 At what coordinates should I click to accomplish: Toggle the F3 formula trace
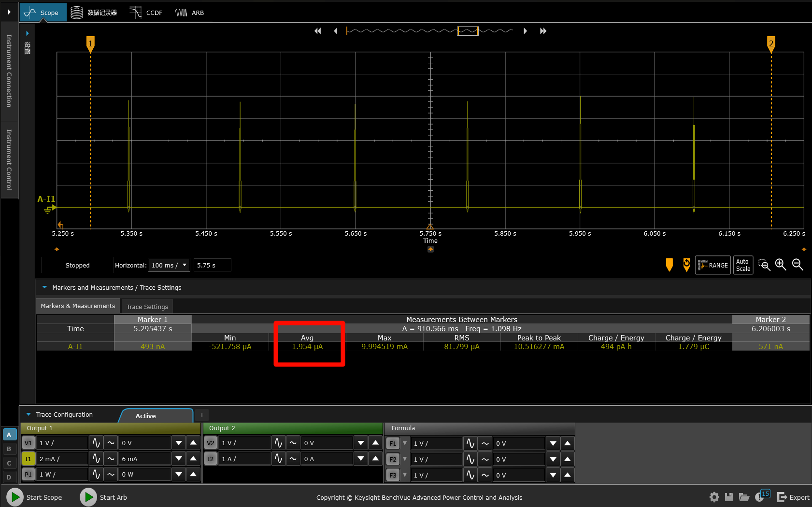pyautogui.click(x=393, y=475)
